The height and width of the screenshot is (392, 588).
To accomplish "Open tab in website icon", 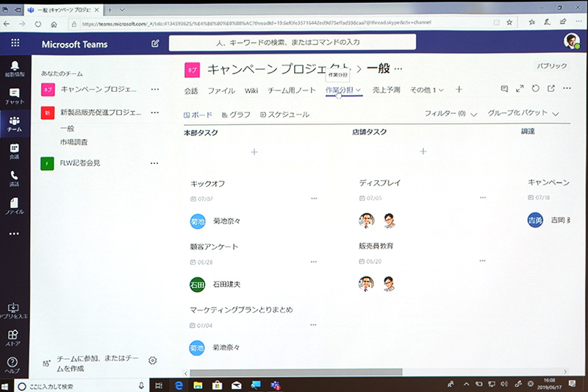I will pyautogui.click(x=551, y=88).
